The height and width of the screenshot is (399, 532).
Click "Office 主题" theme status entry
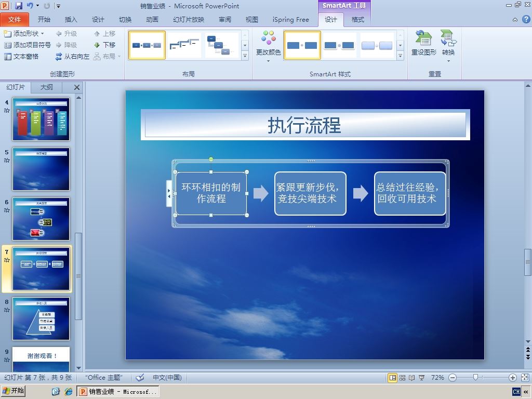click(104, 377)
